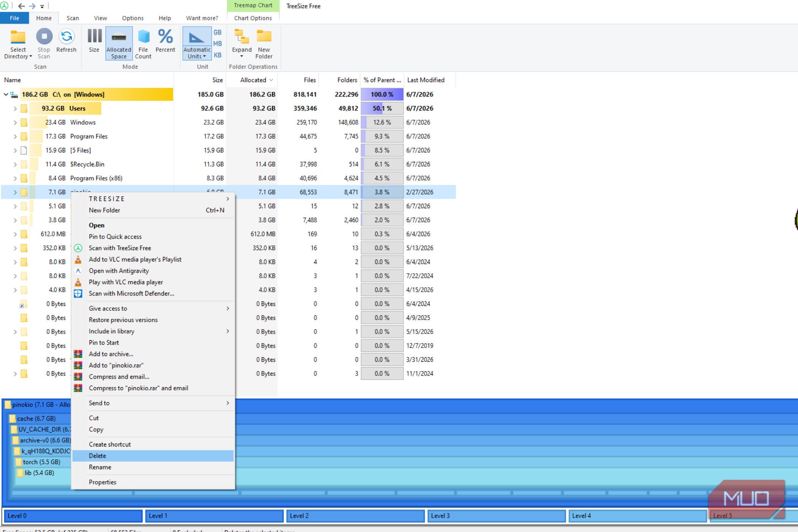Expand the Program Files folder row

pyautogui.click(x=15, y=136)
